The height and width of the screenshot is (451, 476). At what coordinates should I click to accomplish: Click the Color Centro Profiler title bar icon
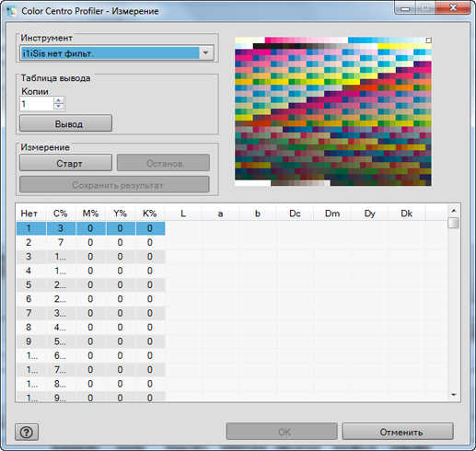click(11, 11)
